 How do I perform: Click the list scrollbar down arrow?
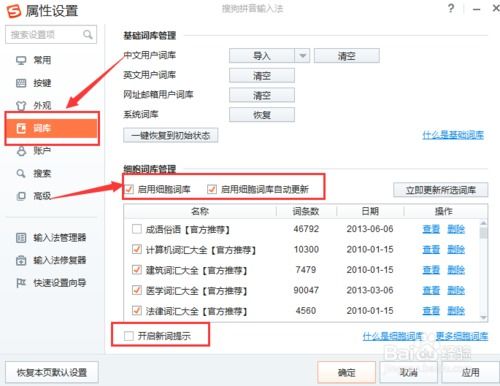click(x=484, y=317)
